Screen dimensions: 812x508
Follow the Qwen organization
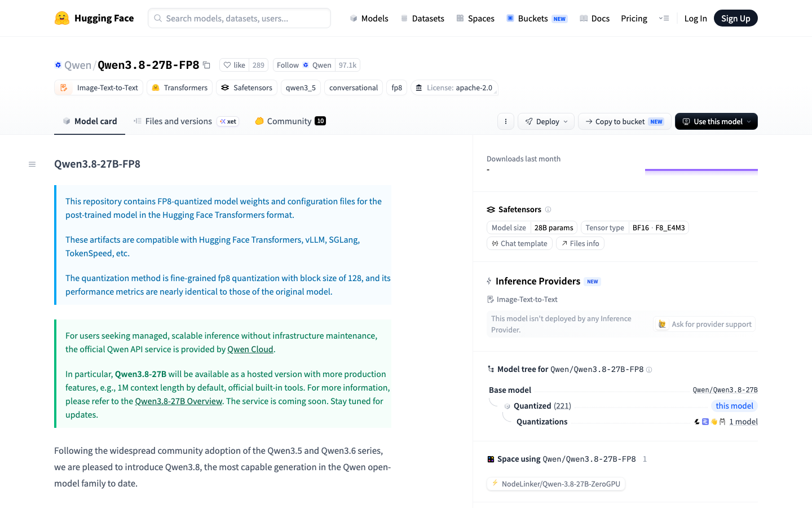[304, 65]
